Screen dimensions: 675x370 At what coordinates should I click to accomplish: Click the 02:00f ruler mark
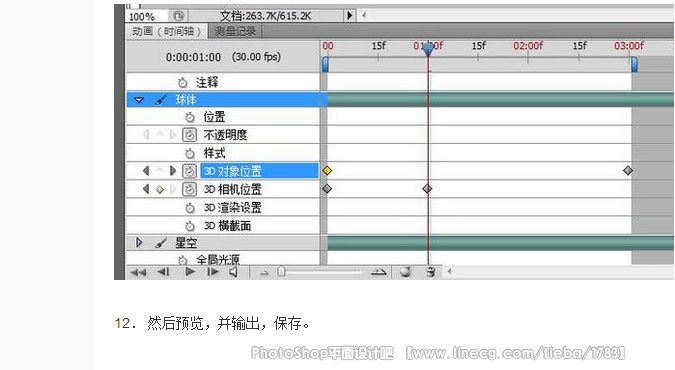coord(528,46)
